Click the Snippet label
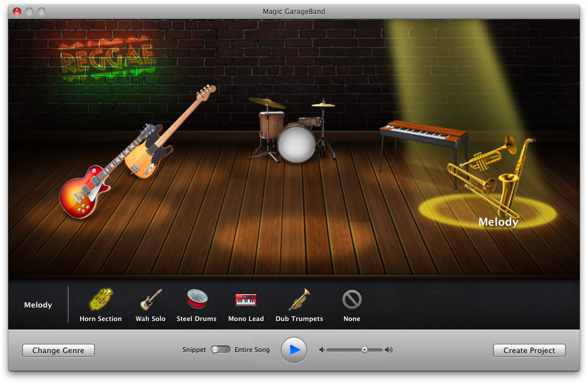The height and width of the screenshot is (383, 588). pos(194,350)
